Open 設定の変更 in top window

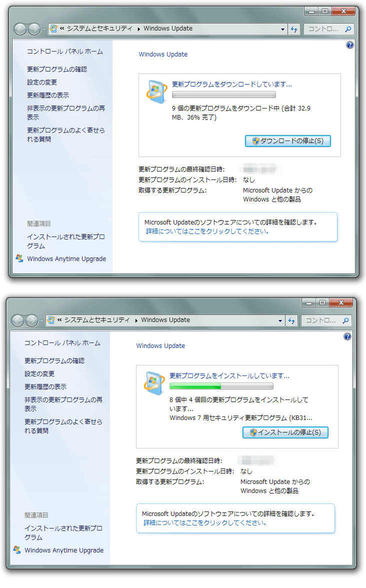click(42, 82)
